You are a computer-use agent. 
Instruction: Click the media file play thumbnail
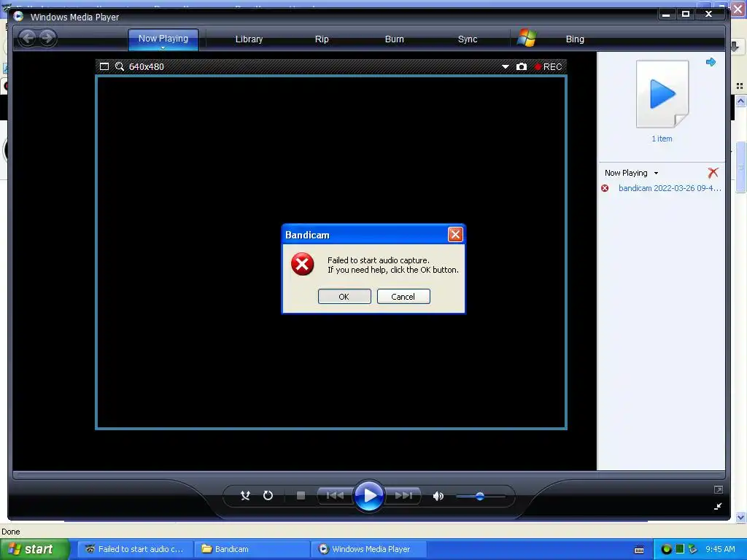click(x=662, y=94)
